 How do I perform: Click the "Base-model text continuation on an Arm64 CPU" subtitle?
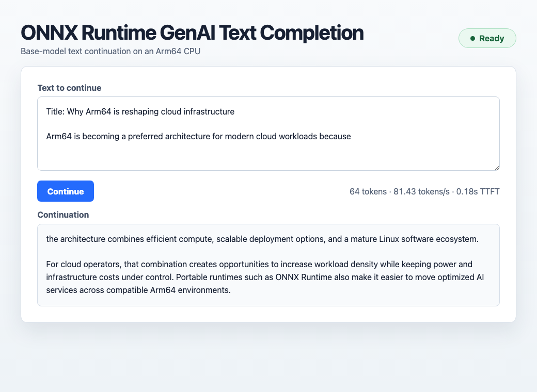(x=110, y=51)
